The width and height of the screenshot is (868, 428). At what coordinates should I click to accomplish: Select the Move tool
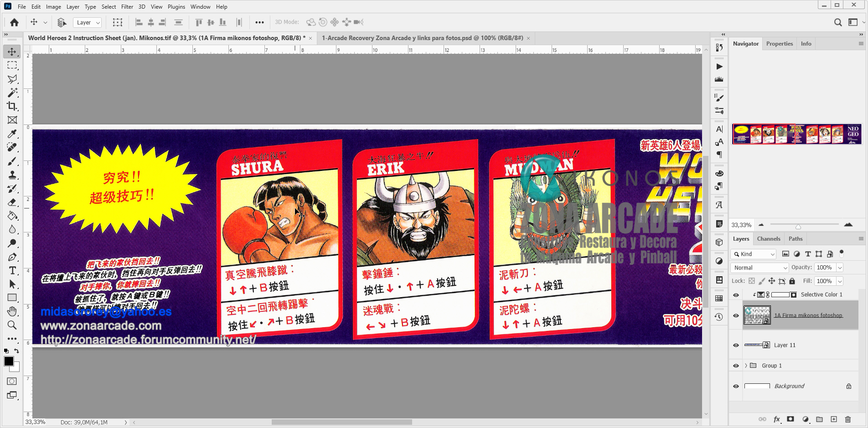coord(12,52)
